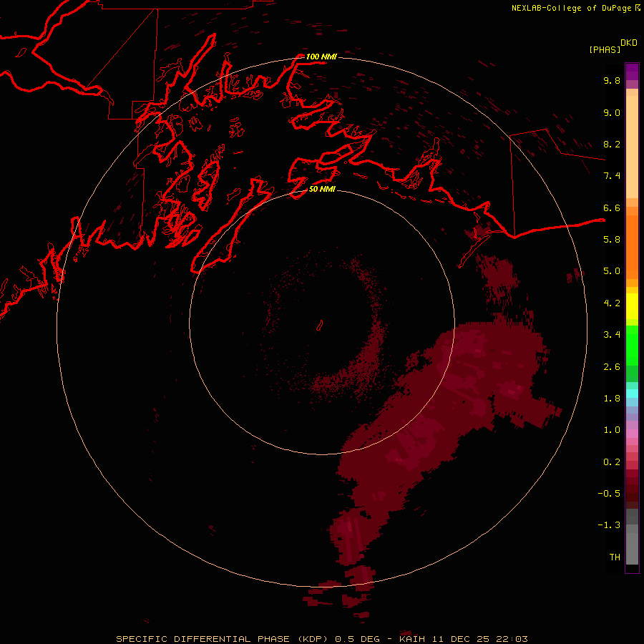This screenshot has width=644, height=644.
Task: Pick the bright green color bar segment
Action: click(632, 345)
